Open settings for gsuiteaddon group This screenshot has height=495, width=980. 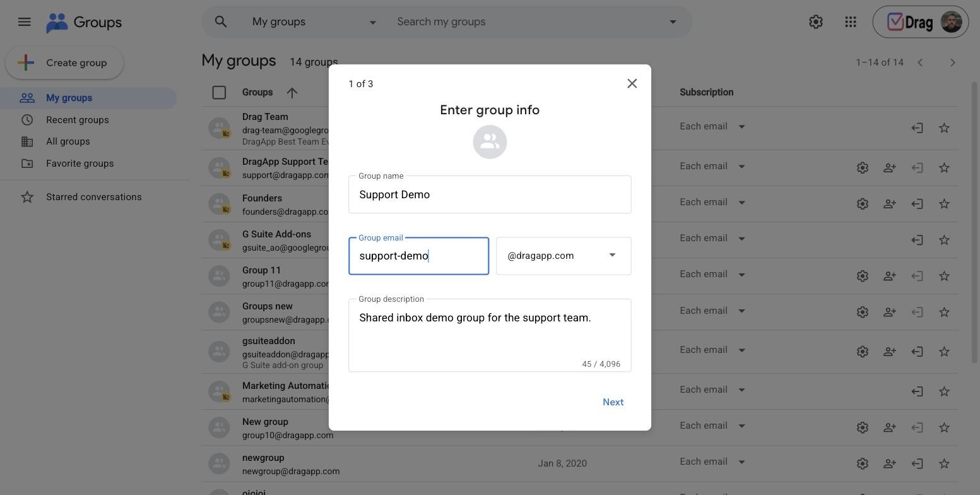[x=863, y=352]
